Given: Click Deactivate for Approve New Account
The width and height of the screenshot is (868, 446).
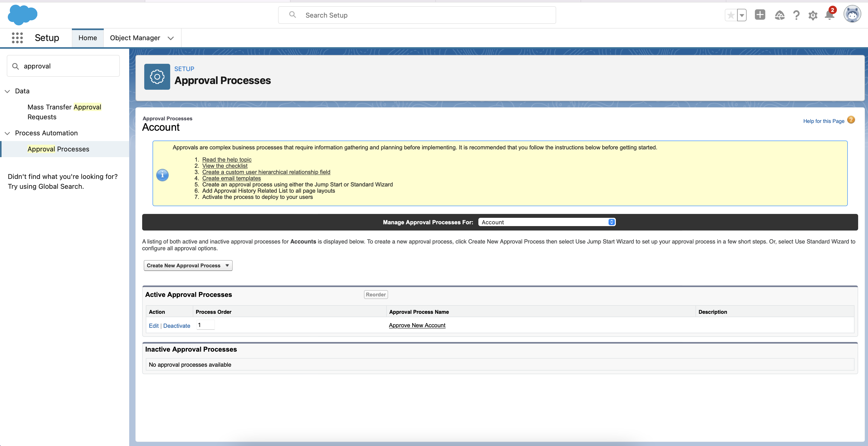Looking at the screenshot, I should (177, 326).
